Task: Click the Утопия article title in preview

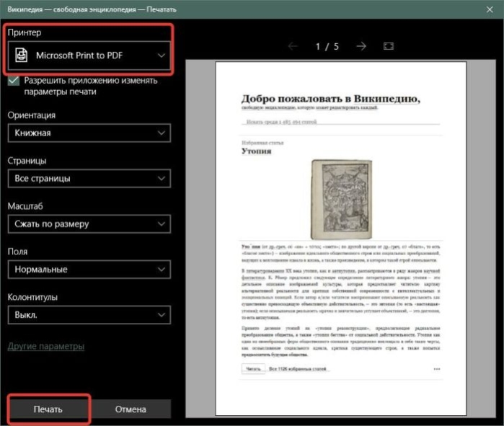Action: pyautogui.click(x=257, y=151)
